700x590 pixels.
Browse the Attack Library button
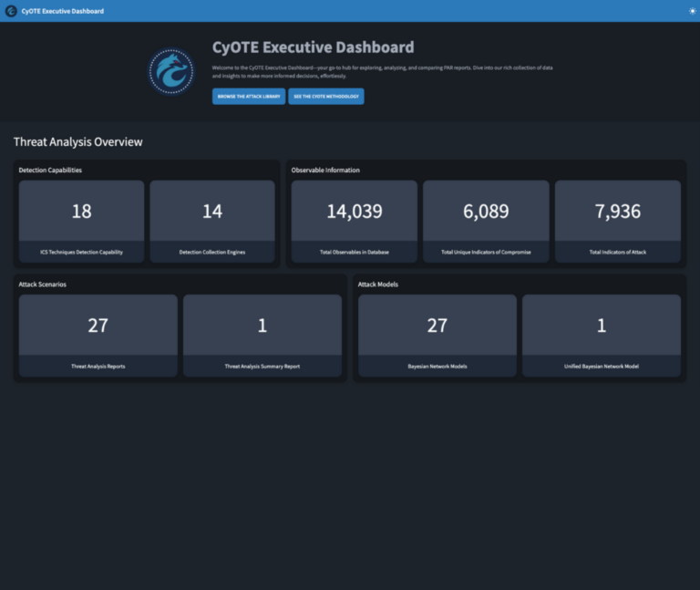(249, 97)
